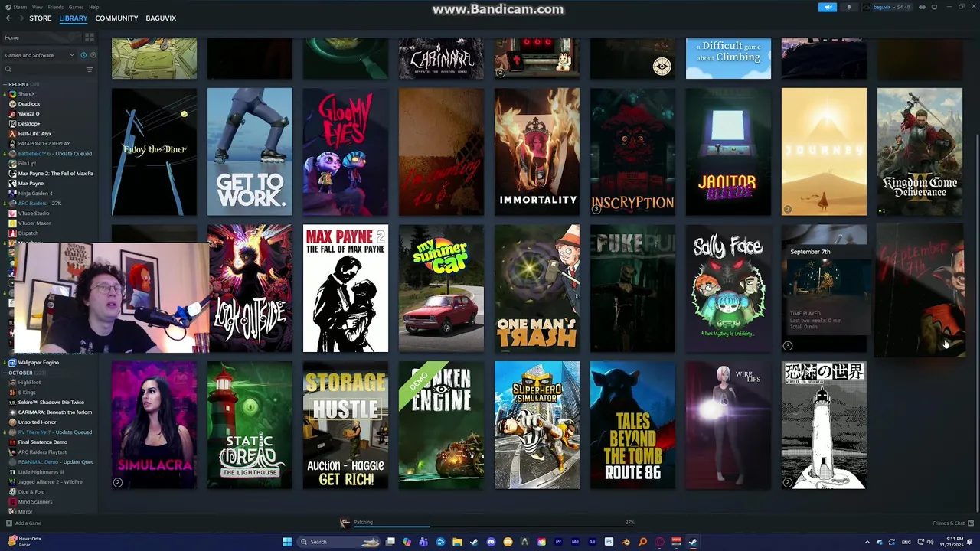Open the Storage Hustle cover
Image resolution: width=980 pixels, height=551 pixels.
[345, 425]
